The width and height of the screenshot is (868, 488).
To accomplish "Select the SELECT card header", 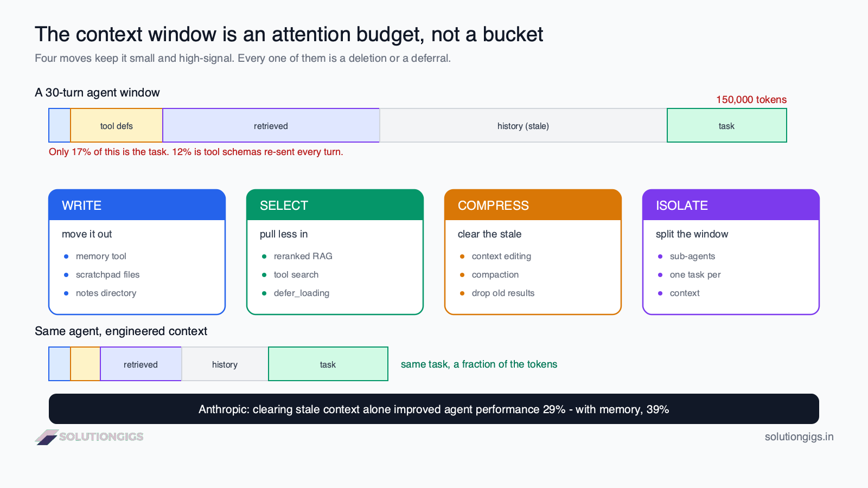I will [335, 205].
